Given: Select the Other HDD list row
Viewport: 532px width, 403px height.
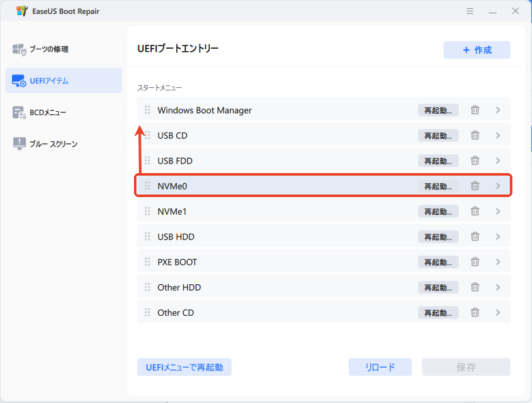Looking at the screenshot, I should tap(278, 287).
